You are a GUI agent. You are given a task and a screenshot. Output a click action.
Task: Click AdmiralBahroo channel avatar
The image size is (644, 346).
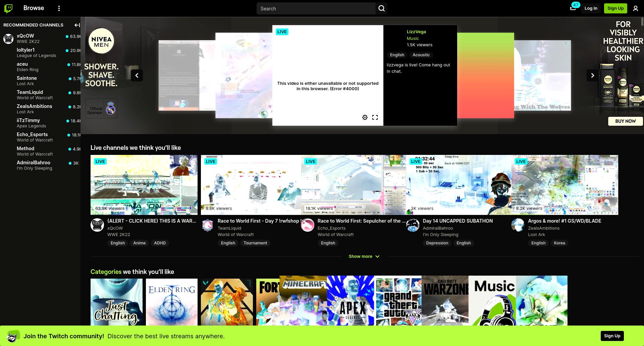point(413,225)
